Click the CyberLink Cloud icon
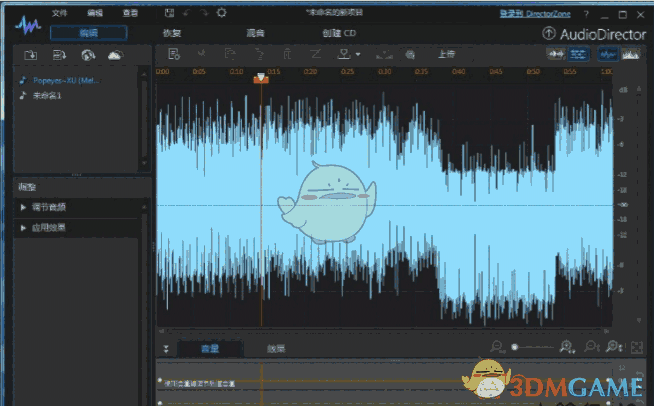Image resolution: width=654 pixels, height=406 pixels. [x=116, y=55]
